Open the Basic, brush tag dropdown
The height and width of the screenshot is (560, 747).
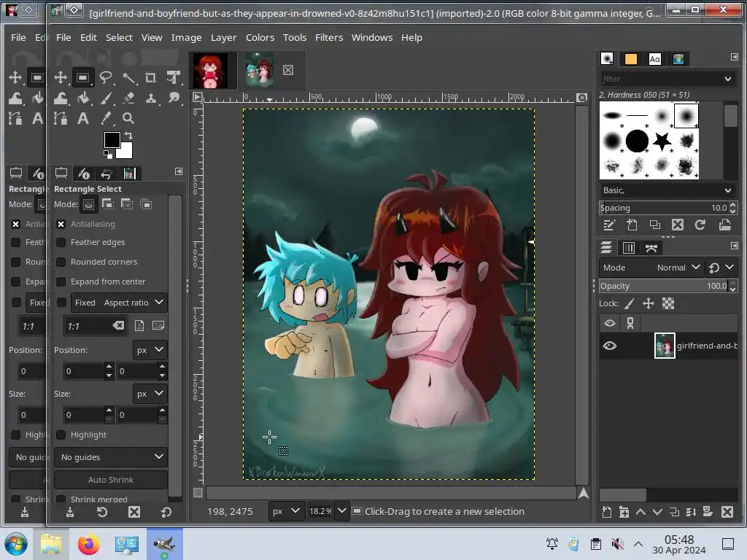click(x=667, y=190)
